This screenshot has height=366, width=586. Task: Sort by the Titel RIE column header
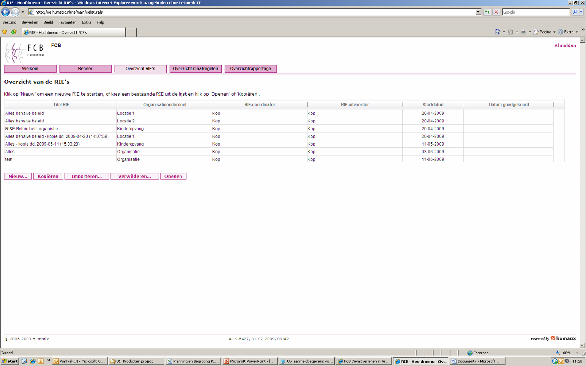[x=61, y=105]
